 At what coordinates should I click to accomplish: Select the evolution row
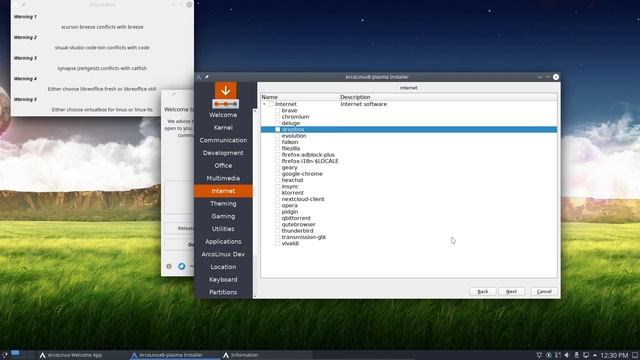409,136
